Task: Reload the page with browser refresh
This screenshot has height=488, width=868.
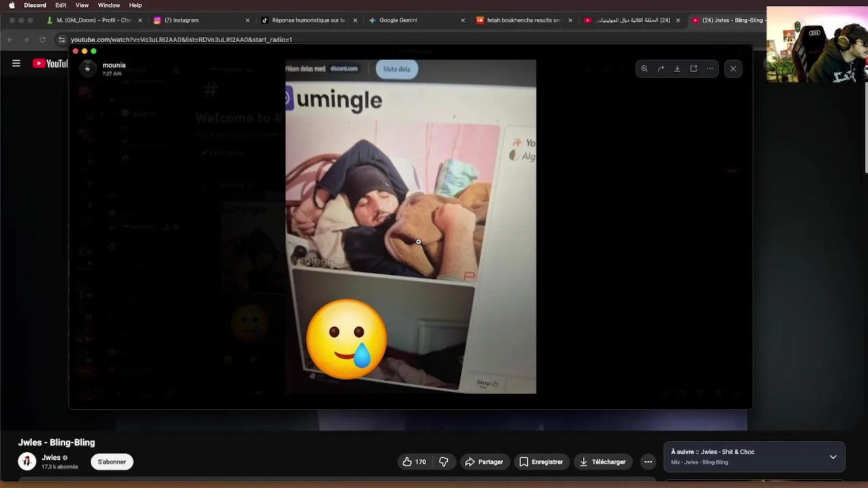Action: point(42,39)
